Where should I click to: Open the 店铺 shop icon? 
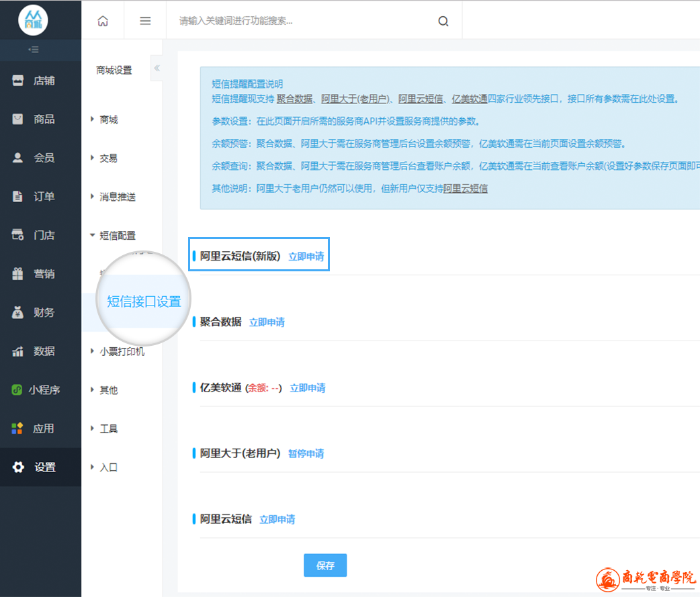(x=18, y=81)
